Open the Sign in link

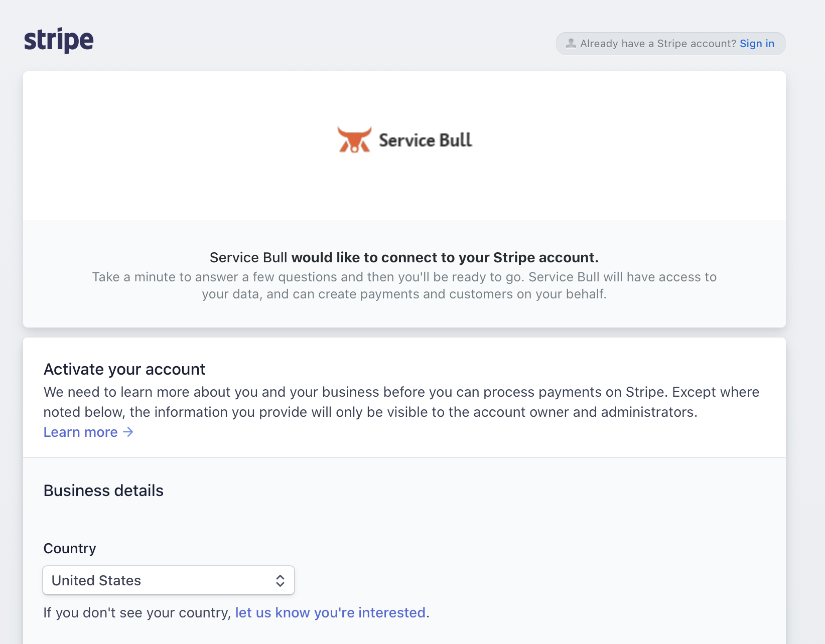point(757,44)
